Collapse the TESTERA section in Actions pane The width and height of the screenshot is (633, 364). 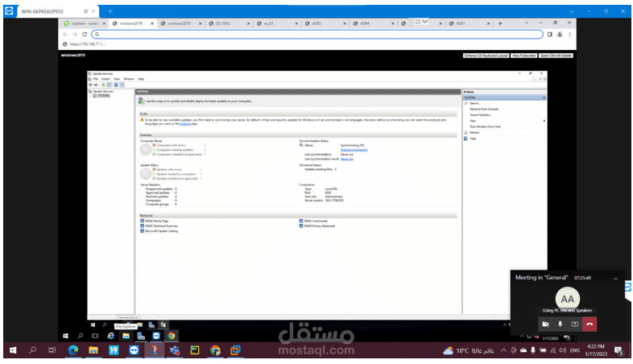[x=544, y=97]
